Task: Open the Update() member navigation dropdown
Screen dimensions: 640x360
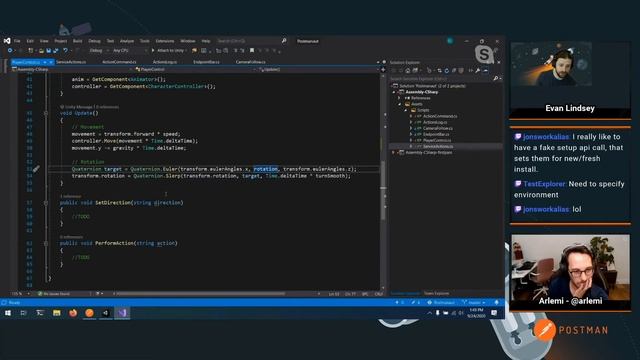Action: [318, 69]
